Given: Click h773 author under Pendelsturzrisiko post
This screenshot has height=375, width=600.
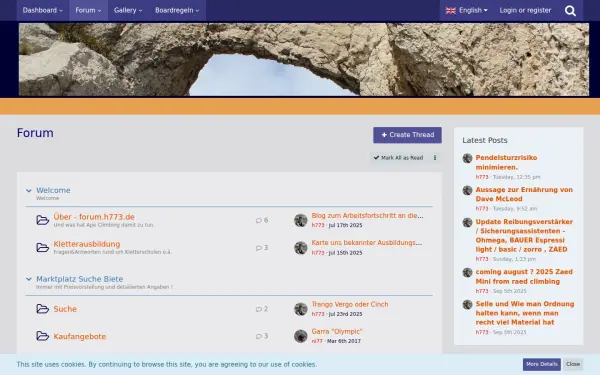Looking at the screenshot, I should click(482, 177).
